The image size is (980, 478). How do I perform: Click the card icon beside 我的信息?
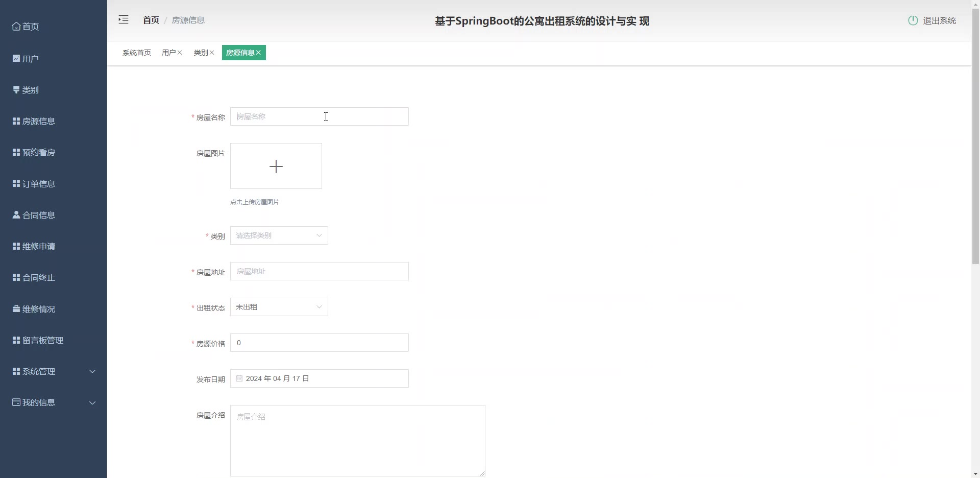16,402
